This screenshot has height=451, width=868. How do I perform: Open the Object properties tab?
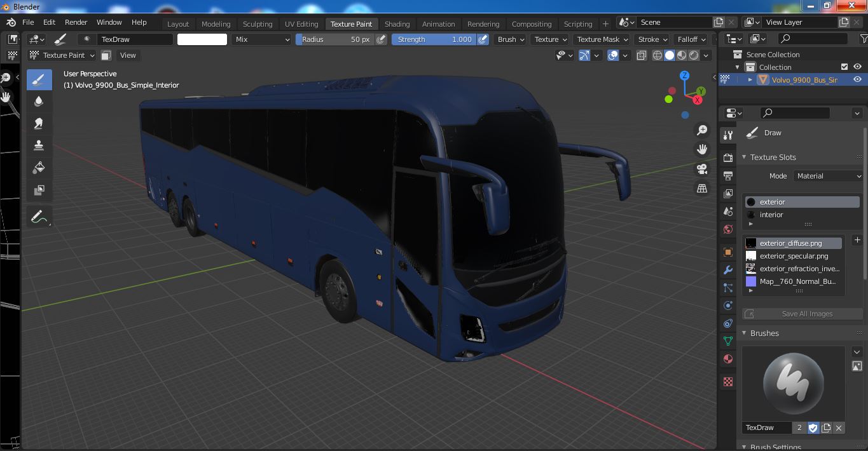click(728, 252)
